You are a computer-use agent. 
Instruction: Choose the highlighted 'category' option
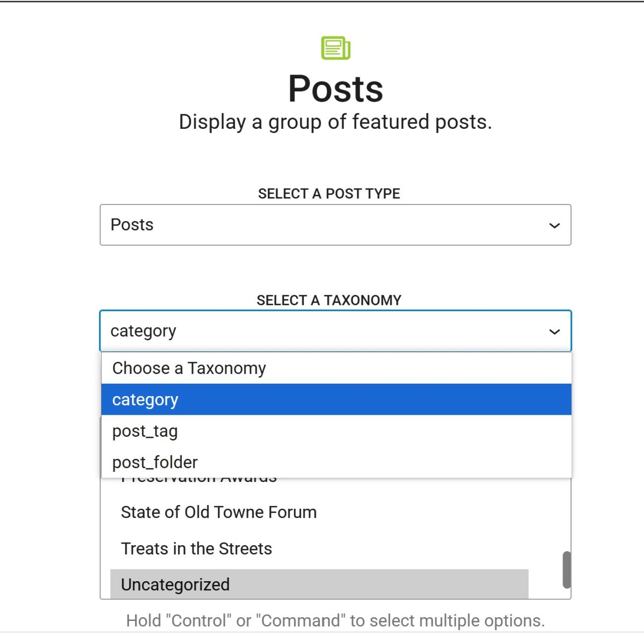point(336,399)
